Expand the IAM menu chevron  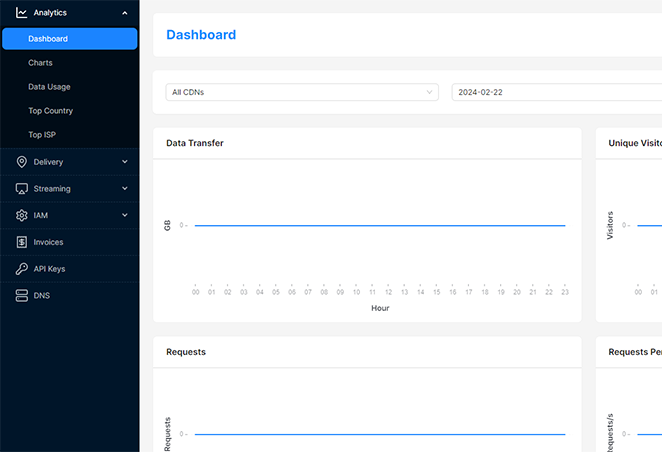(x=124, y=215)
